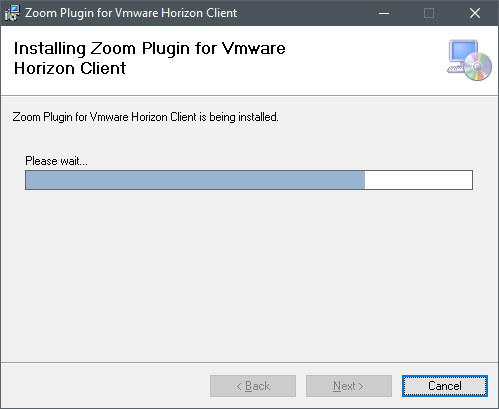Click the empty white portion of progress bar
The height and width of the screenshot is (409, 499).
(x=418, y=180)
